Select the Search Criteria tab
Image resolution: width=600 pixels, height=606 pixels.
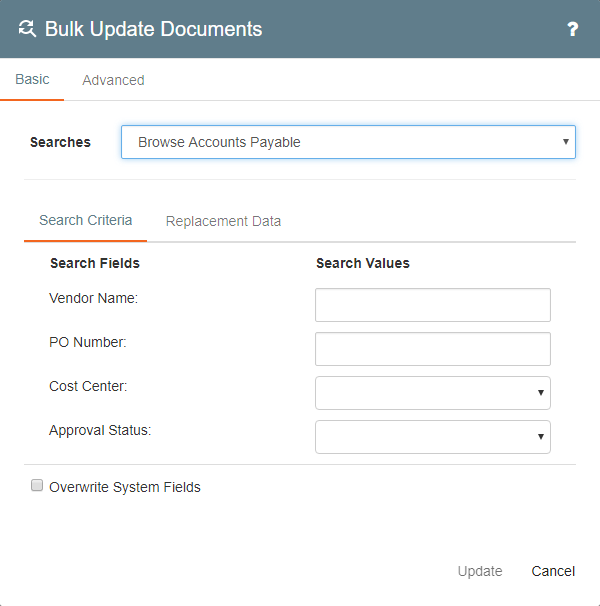(85, 220)
